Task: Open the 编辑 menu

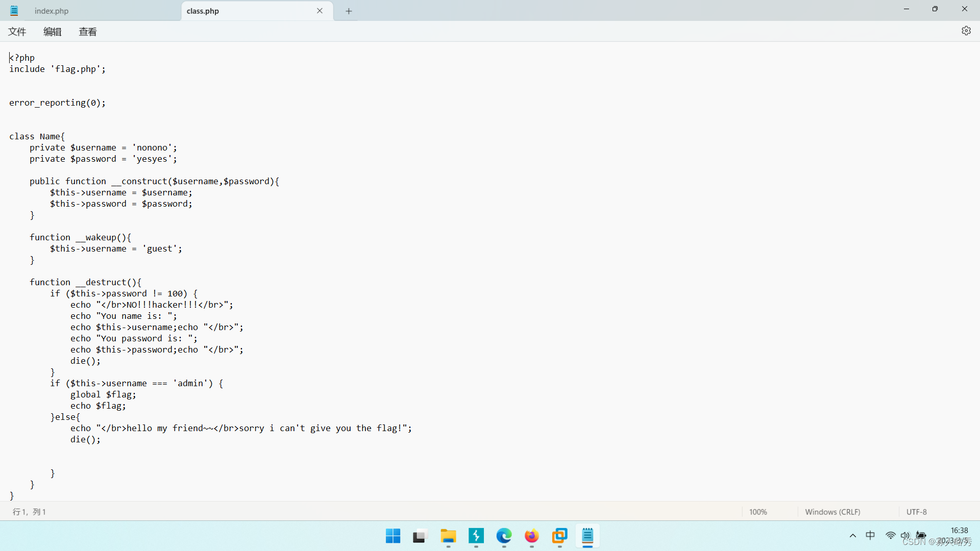Action: (52, 32)
